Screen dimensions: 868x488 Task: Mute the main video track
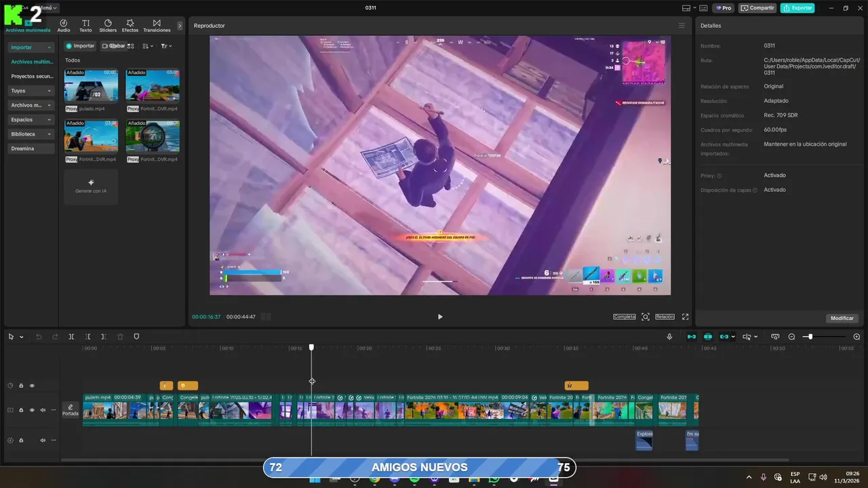point(43,410)
